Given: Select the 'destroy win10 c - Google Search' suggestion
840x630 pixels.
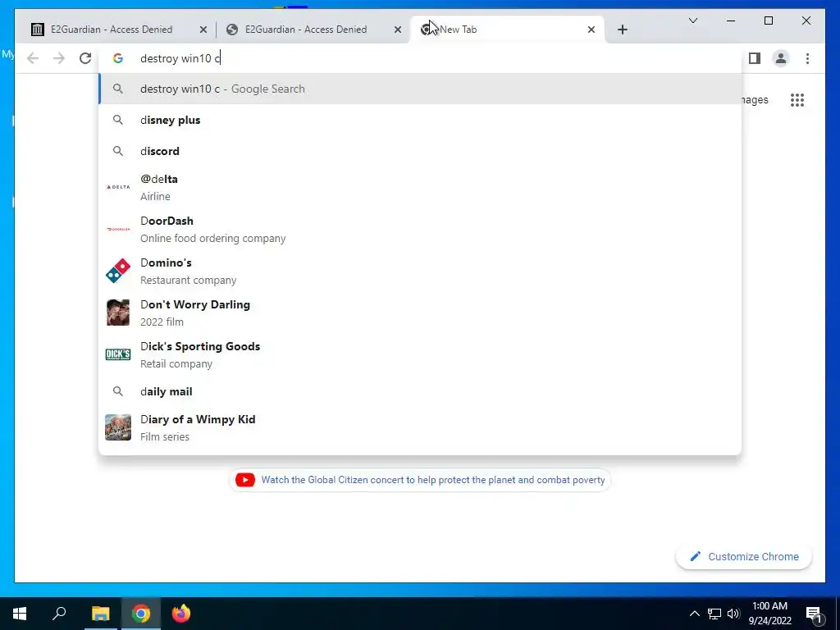Looking at the screenshot, I should pyautogui.click(x=420, y=89).
